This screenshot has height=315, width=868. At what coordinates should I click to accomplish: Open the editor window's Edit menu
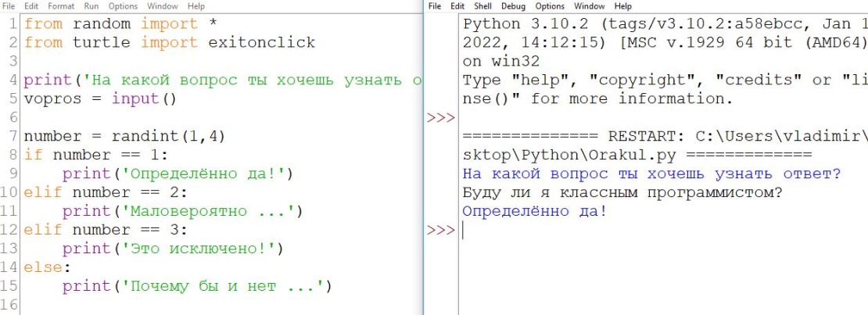pos(30,6)
